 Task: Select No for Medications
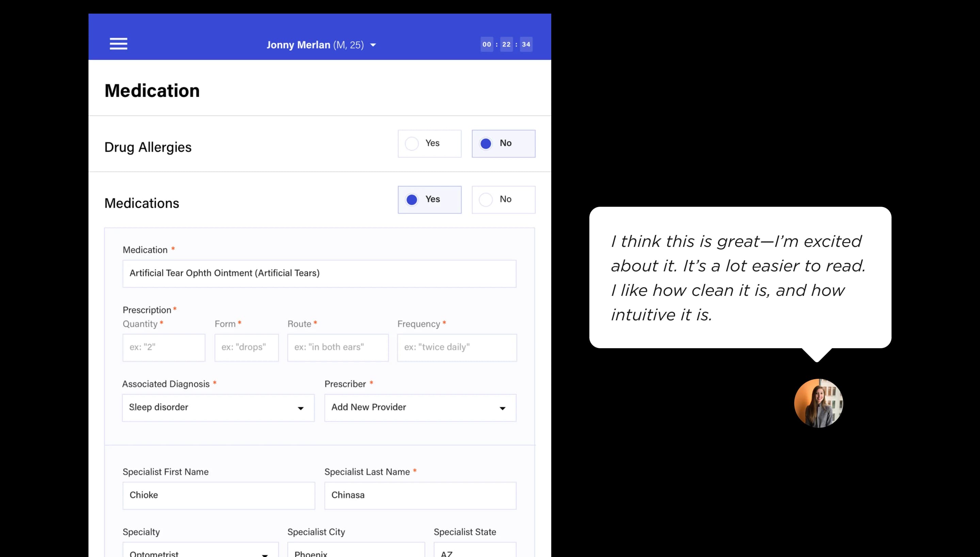(504, 199)
